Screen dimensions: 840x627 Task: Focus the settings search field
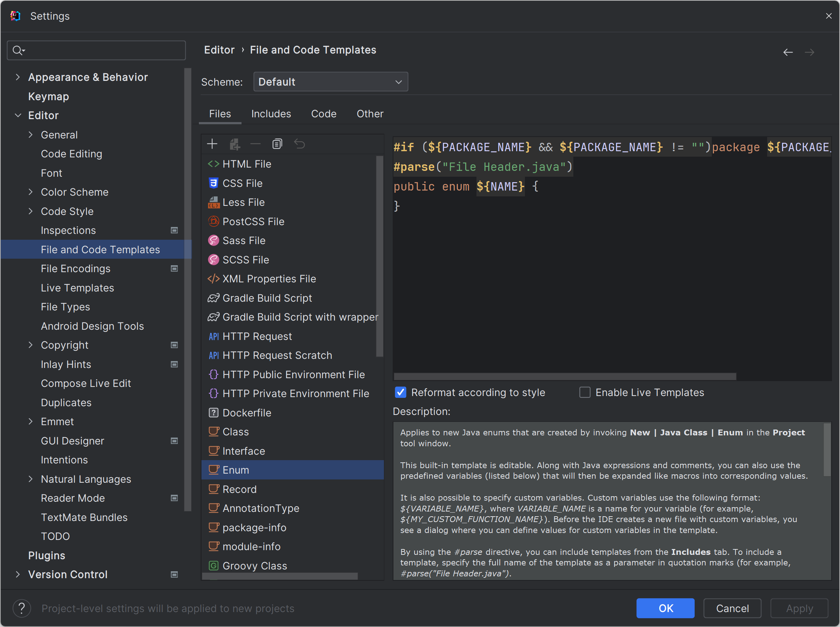click(97, 50)
